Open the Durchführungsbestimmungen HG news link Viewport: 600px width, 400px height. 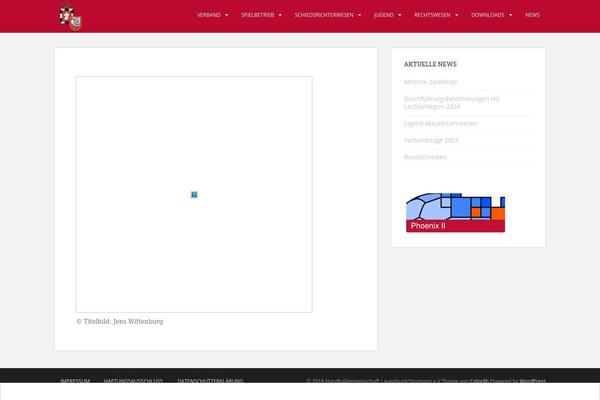[x=452, y=103]
